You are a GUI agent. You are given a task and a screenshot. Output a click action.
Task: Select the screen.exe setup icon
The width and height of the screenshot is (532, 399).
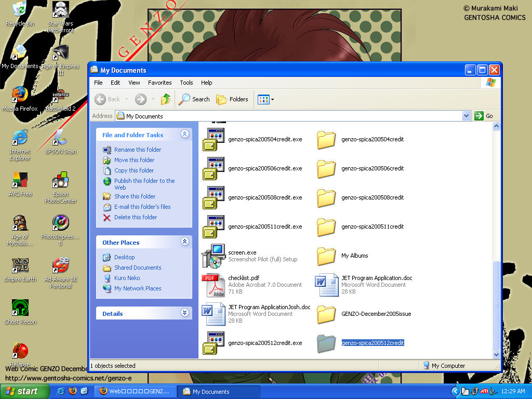click(x=213, y=256)
